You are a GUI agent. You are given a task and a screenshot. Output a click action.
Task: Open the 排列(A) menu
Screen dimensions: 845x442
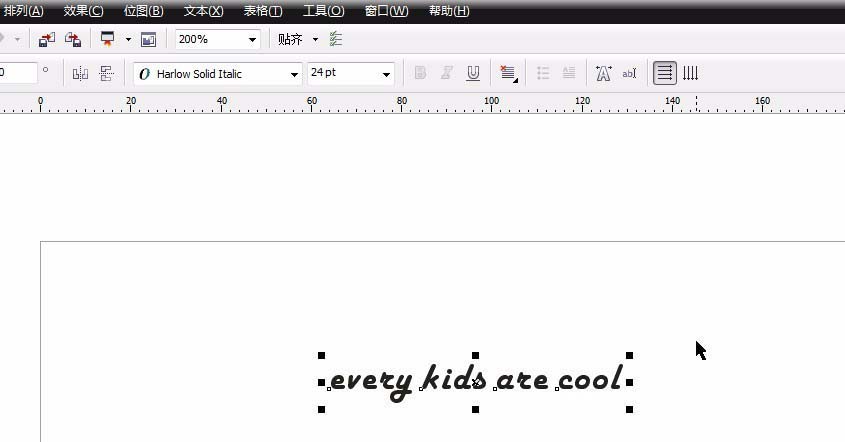[23, 11]
